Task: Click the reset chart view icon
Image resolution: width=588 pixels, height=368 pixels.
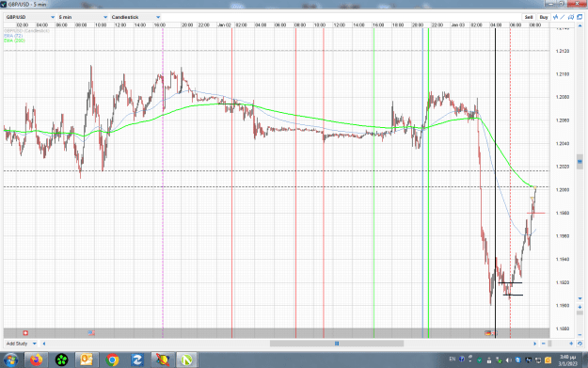Action: pyautogui.click(x=580, y=344)
